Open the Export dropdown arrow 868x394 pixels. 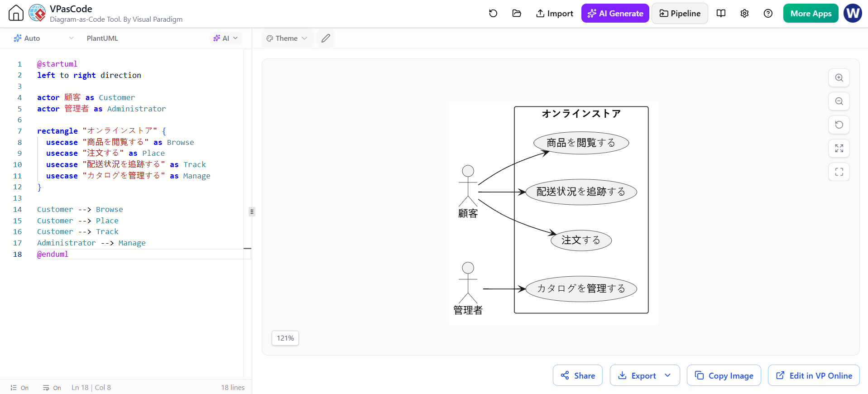click(x=667, y=375)
